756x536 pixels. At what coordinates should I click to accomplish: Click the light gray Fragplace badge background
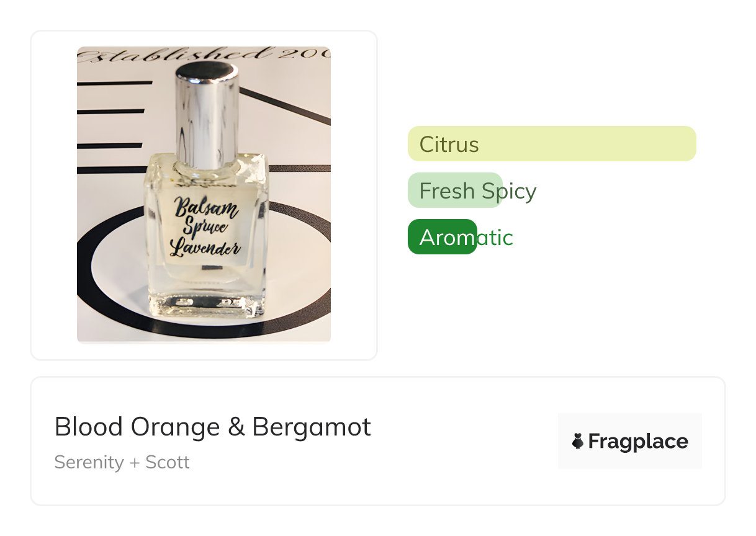[629, 441]
